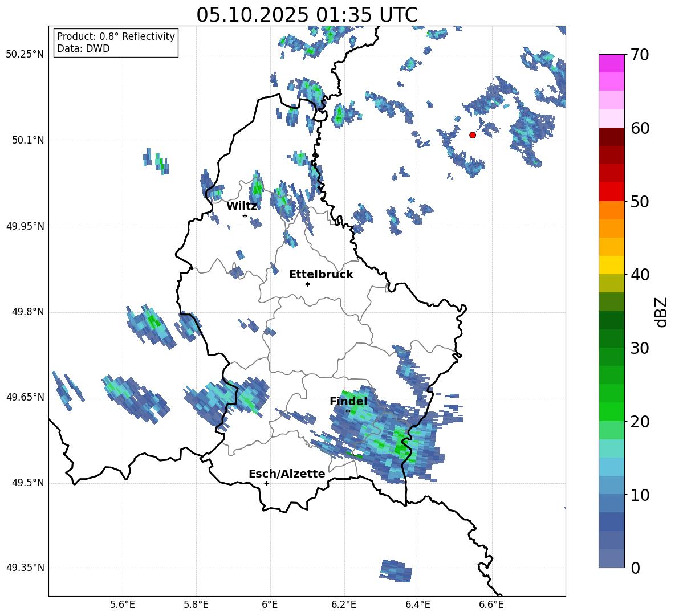Screen dimensions: 675x616
Task: Click the 6°E longitude label
Action: [270, 605]
